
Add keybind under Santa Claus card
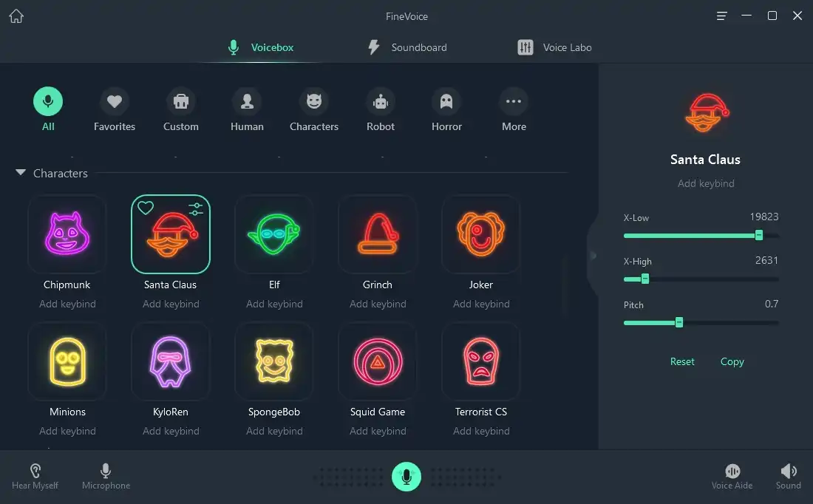pos(171,304)
